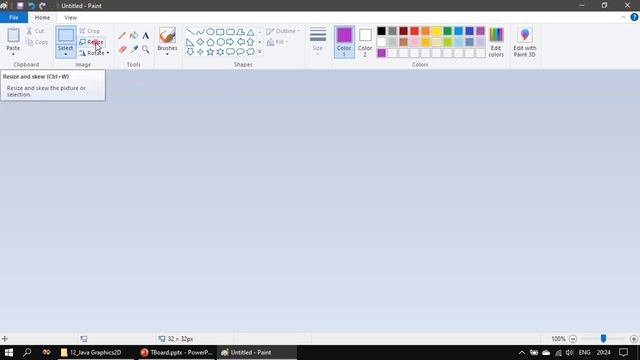Expand the Paste options arrow
This screenshot has height=360, width=640.
pyautogui.click(x=13, y=54)
